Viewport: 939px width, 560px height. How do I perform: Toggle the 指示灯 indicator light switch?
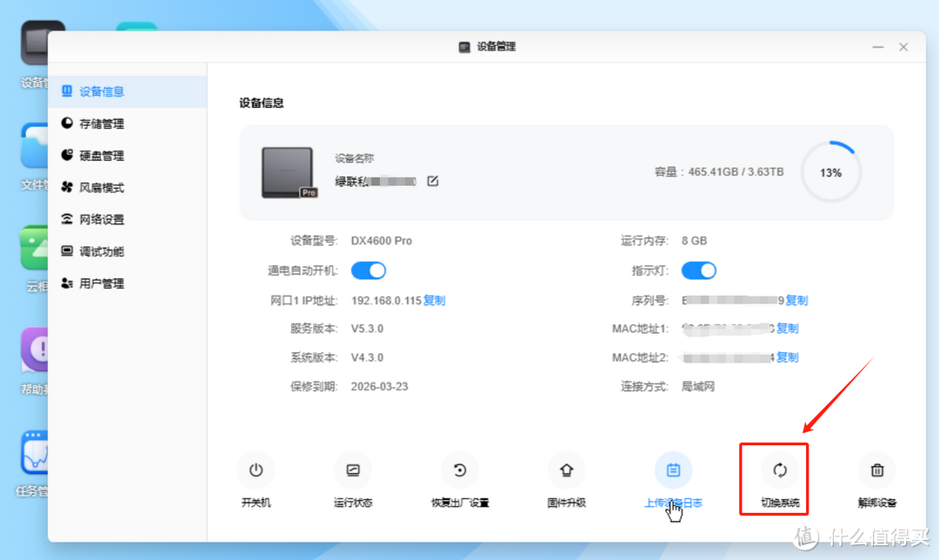point(699,270)
